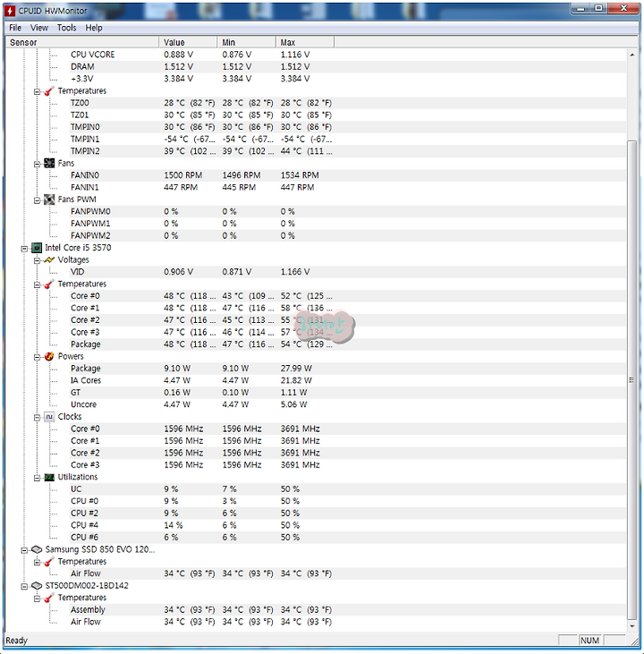Viewport: 644px width, 654px height.
Task: Collapse the Fans group
Action: pyautogui.click(x=38, y=165)
